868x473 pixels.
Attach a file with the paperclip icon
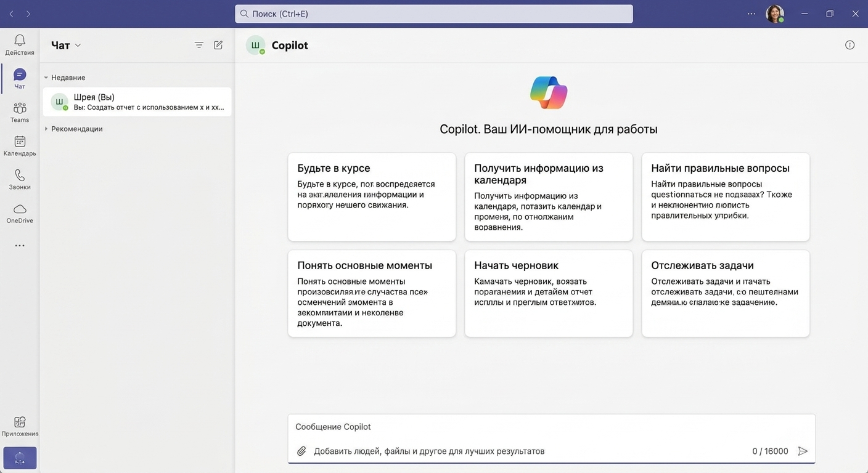pos(301,451)
